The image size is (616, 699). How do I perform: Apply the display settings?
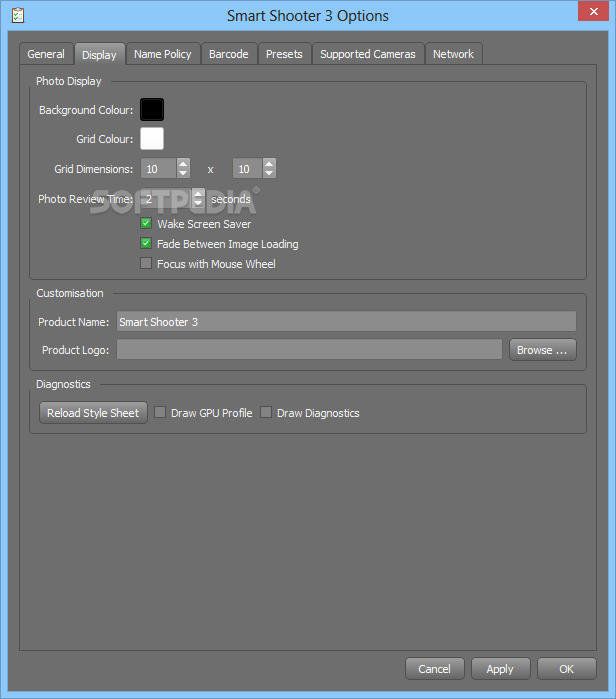pos(501,669)
